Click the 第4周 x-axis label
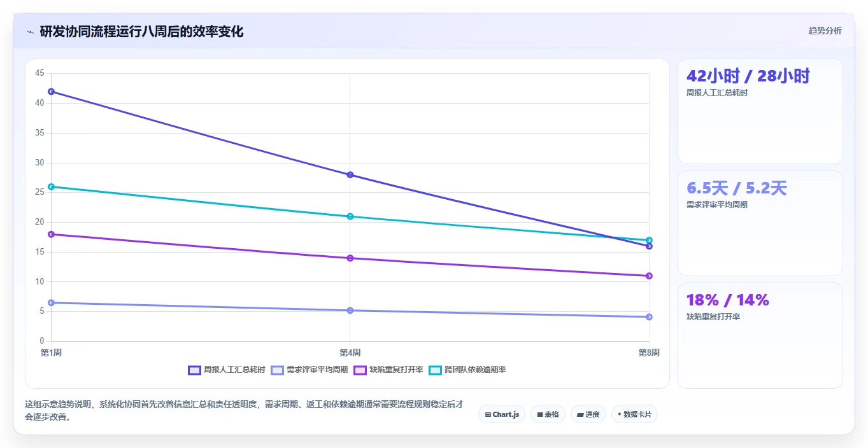The image size is (868, 448). [x=350, y=353]
